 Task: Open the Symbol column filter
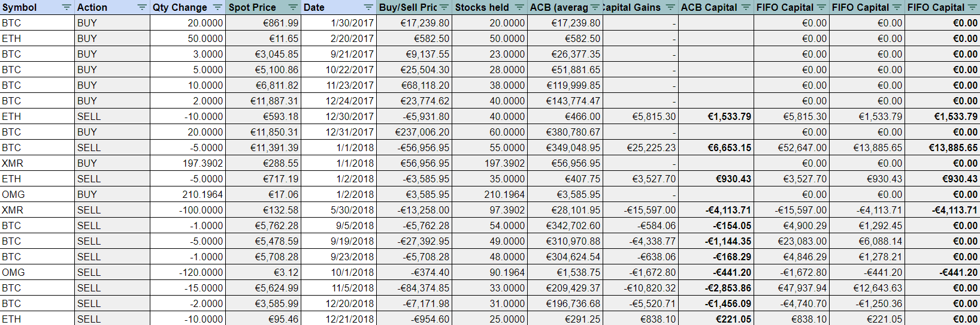pos(66,7)
